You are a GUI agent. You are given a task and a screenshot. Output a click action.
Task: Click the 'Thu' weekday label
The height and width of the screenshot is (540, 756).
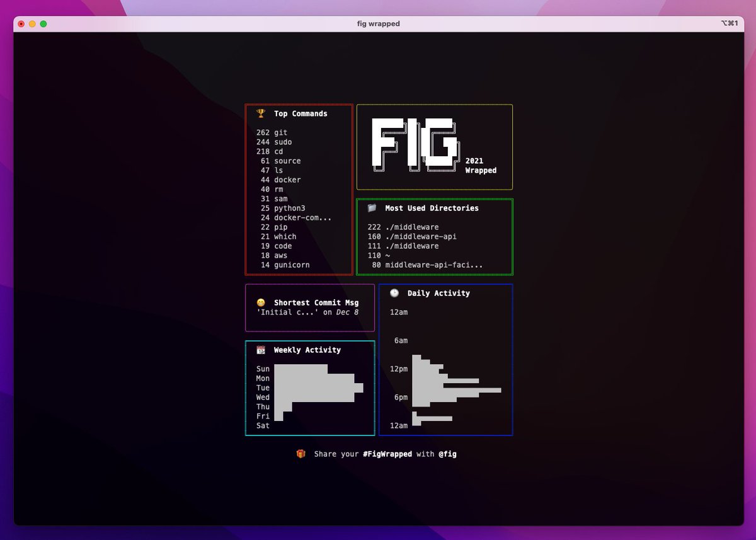(263, 406)
